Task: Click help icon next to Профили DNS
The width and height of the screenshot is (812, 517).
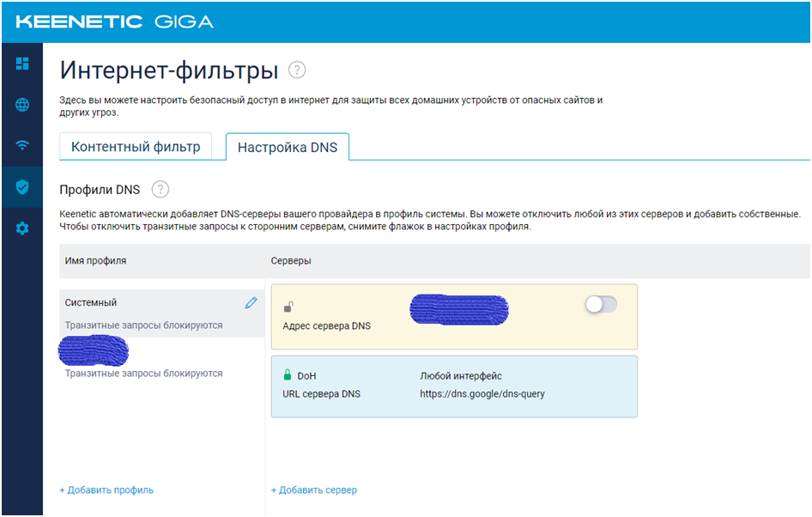Action: tap(161, 190)
